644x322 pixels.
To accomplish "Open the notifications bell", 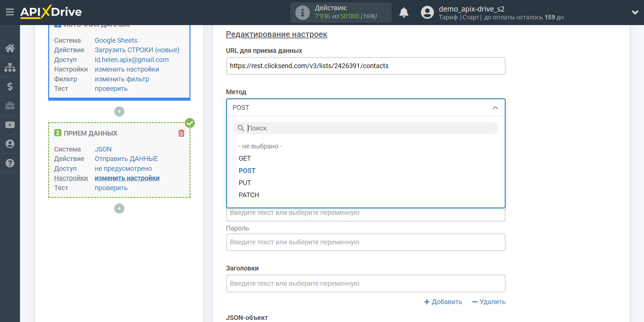I will tap(404, 13).
